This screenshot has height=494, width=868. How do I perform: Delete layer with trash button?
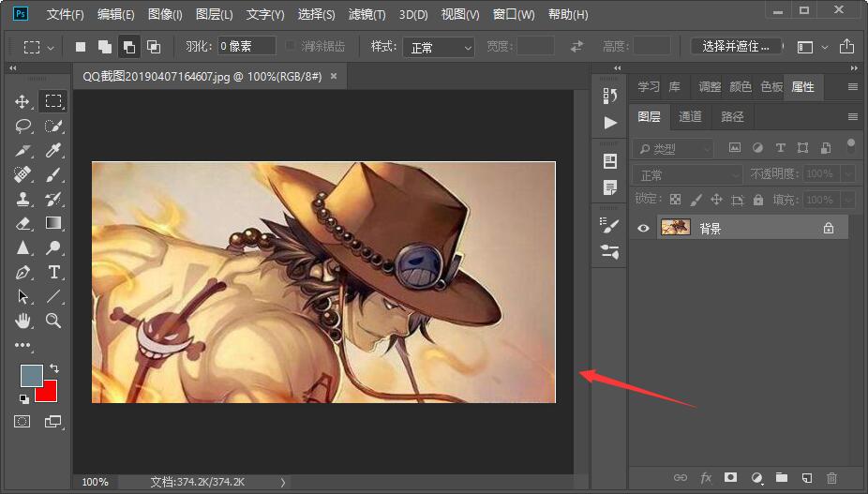(831, 477)
